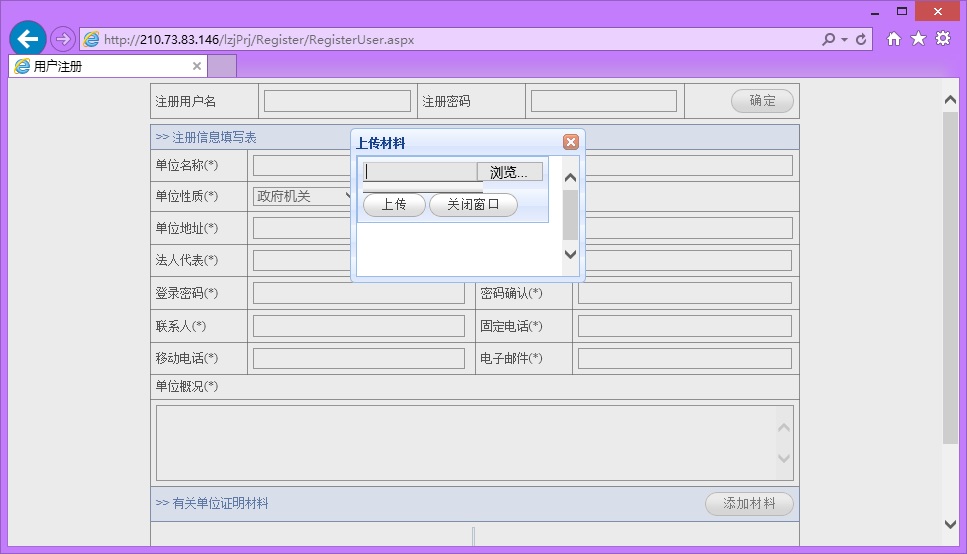Close the 用户注册 tab

(197, 66)
